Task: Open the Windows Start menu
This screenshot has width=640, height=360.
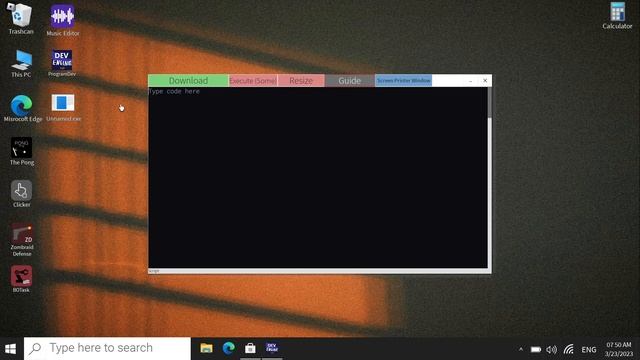Action: click(x=11, y=349)
